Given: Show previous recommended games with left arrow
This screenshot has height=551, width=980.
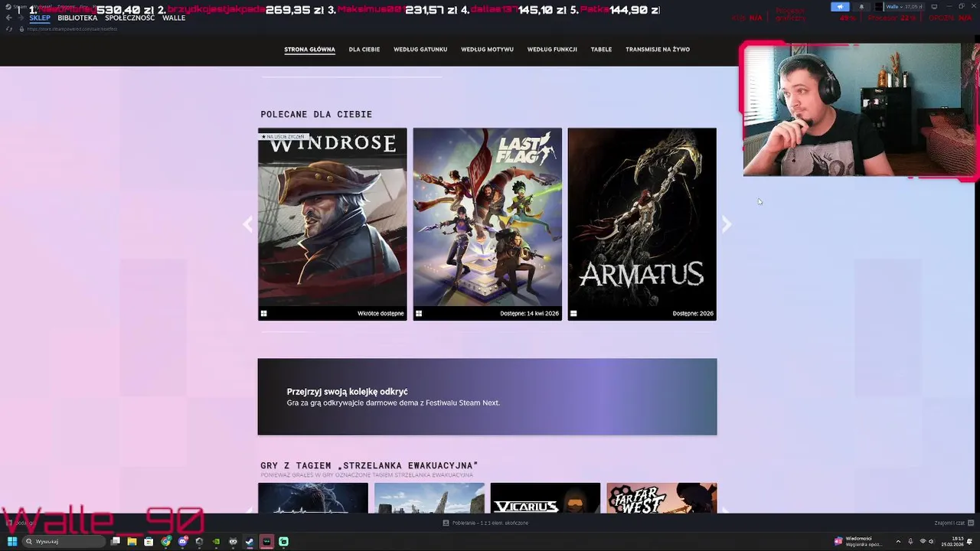Looking at the screenshot, I should pyautogui.click(x=247, y=224).
